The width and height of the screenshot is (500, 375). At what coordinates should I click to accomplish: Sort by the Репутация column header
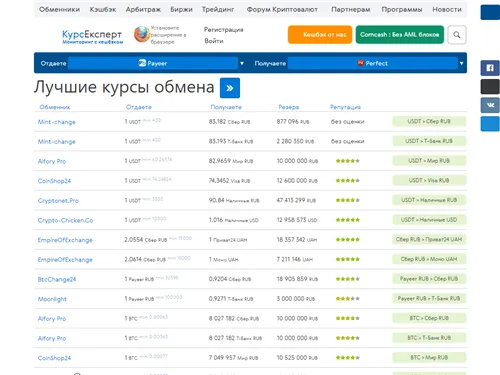(x=345, y=107)
